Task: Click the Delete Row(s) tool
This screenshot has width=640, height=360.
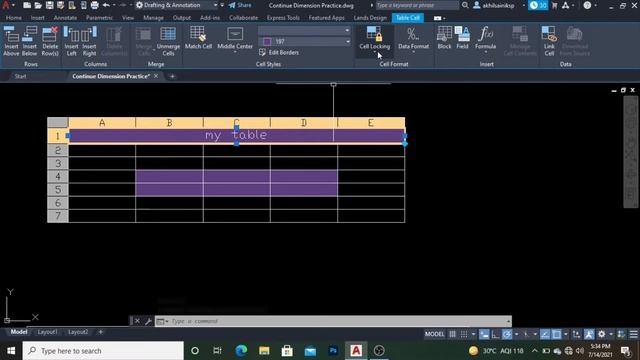Action: tap(50, 41)
